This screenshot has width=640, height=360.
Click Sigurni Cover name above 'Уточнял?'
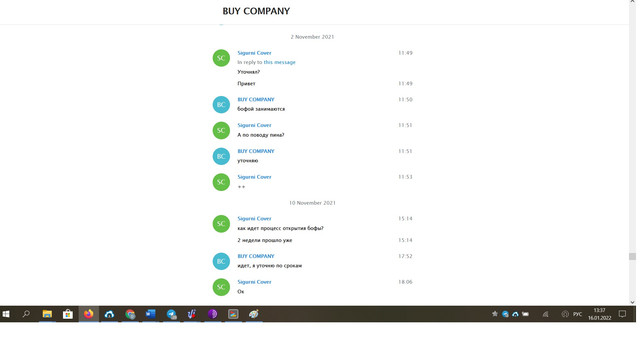point(254,53)
